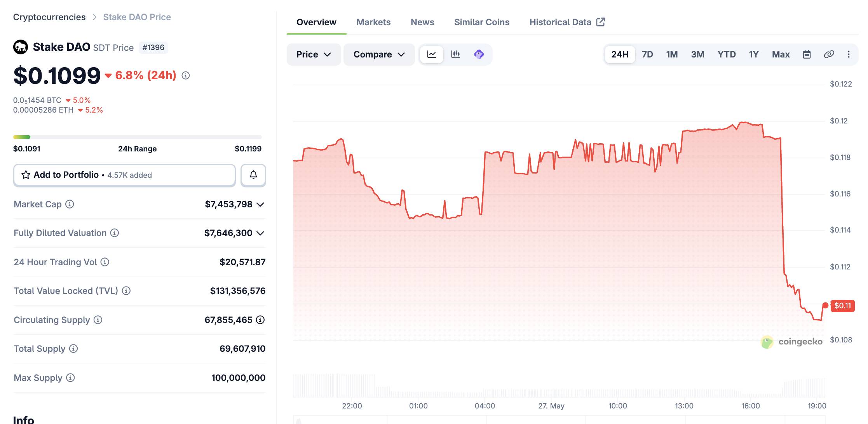The width and height of the screenshot is (868, 424).
Task: Click the #1396 rank badge
Action: [x=153, y=47]
